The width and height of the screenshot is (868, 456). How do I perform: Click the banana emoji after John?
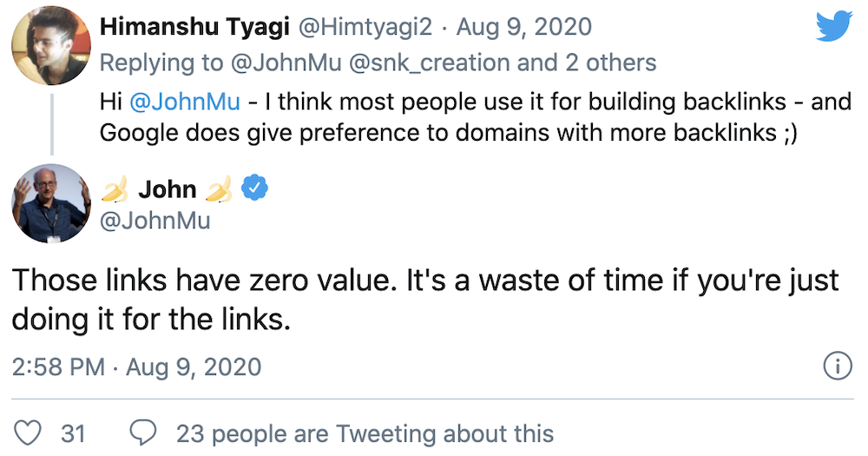(x=219, y=188)
